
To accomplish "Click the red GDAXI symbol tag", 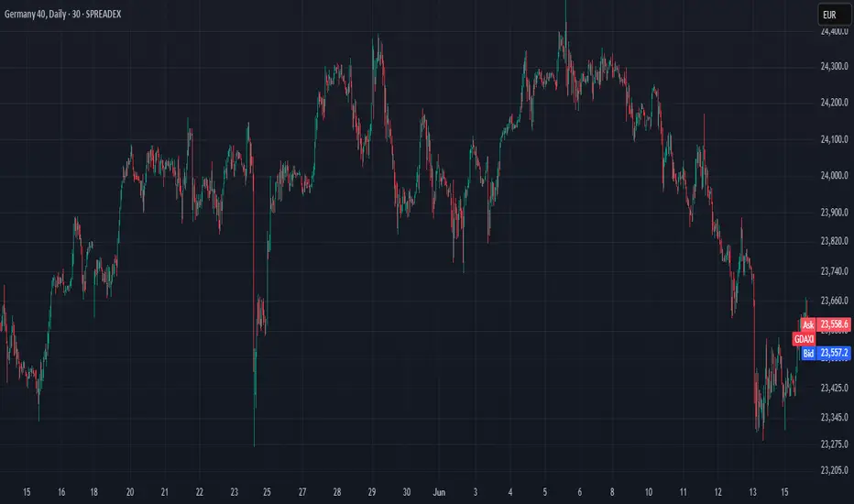I will click(804, 339).
